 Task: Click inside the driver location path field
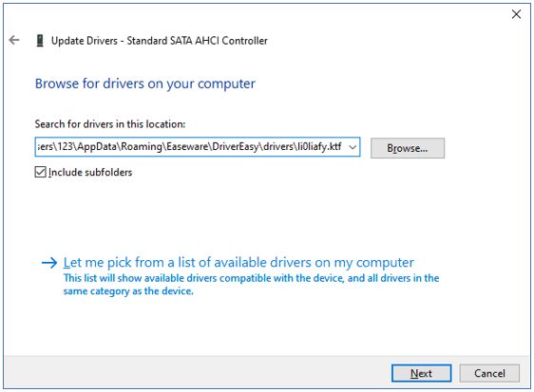pyautogui.click(x=192, y=147)
